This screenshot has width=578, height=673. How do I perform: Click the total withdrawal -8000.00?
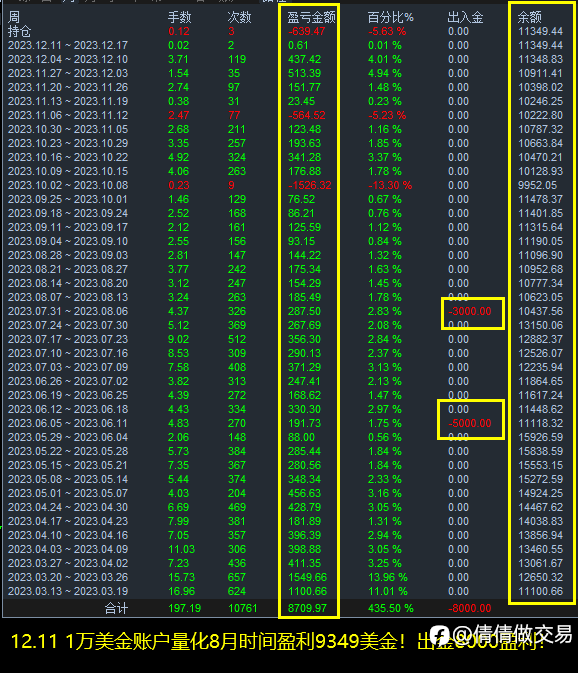(470, 608)
